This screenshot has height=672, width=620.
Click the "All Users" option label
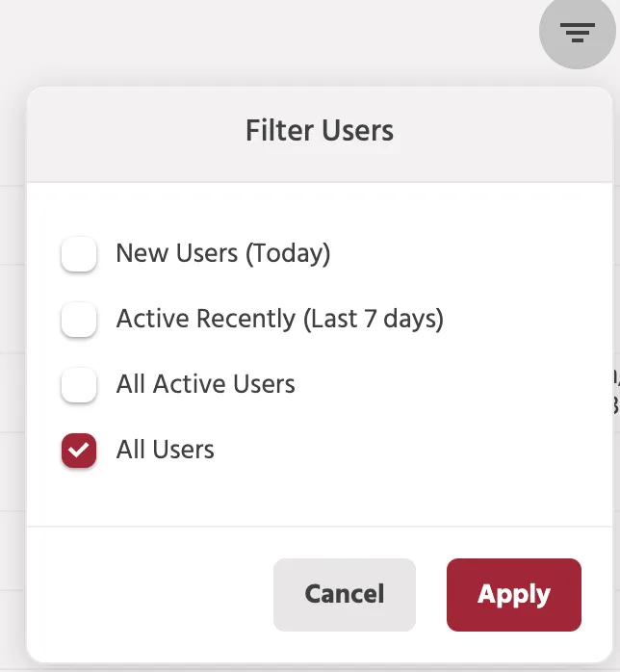point(165,450)
